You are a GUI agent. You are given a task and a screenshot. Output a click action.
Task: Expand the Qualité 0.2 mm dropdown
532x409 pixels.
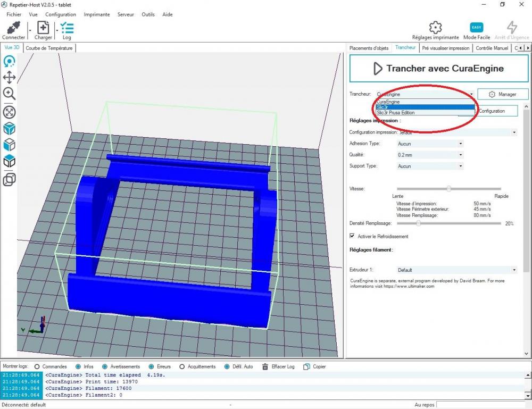(430, 155)
